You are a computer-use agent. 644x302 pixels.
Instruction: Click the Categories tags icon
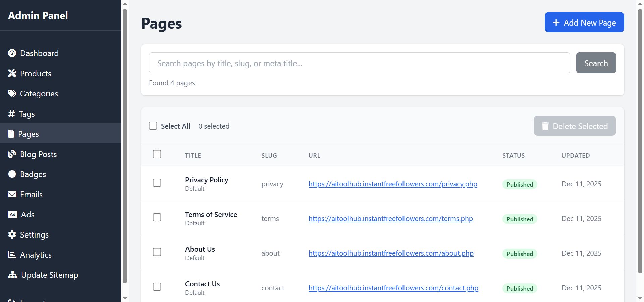point(12,94)
